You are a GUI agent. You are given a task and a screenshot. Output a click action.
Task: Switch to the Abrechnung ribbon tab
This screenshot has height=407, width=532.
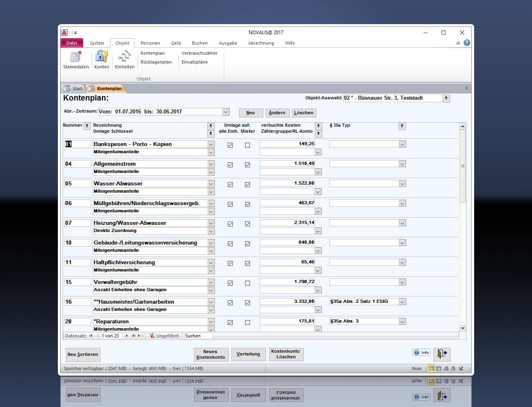261,43
